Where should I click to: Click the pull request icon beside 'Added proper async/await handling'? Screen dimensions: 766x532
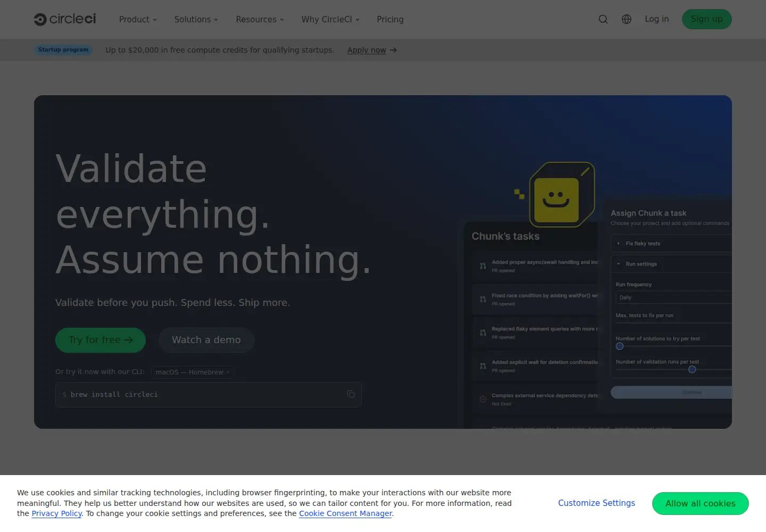[483, 266]
